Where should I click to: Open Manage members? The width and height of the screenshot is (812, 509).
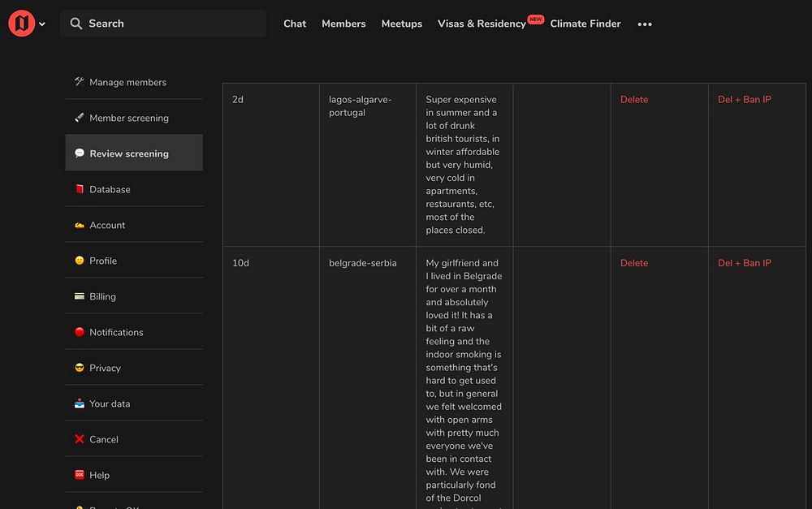click(134, 82)
